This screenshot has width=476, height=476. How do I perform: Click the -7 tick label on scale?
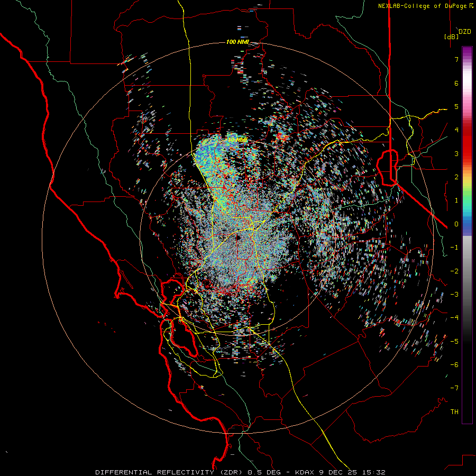click(454, 388)
